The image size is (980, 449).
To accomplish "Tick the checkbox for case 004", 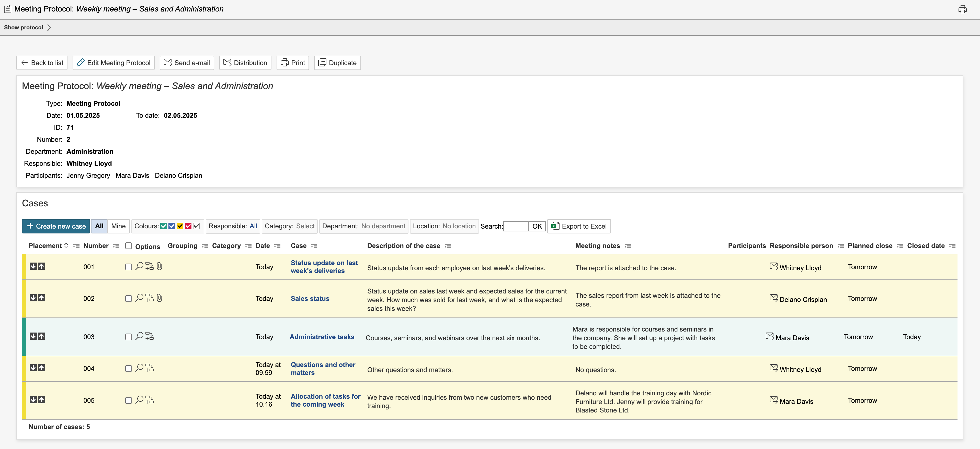I will tap(129, 368).
